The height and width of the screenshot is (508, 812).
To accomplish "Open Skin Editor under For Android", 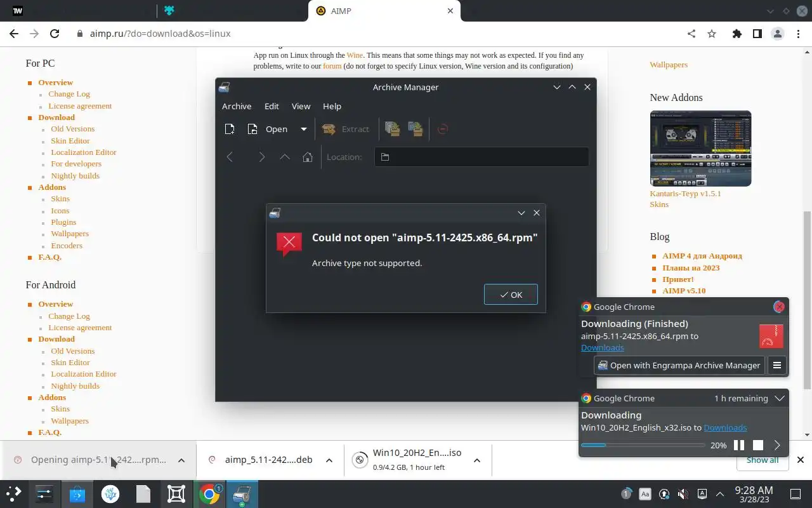I will coord(70,363).
